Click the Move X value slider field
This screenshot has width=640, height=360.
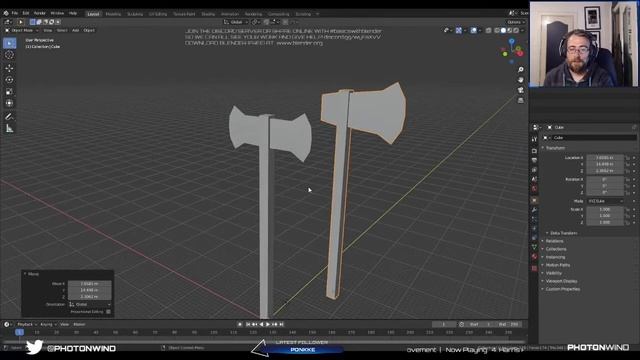point(89,284)
